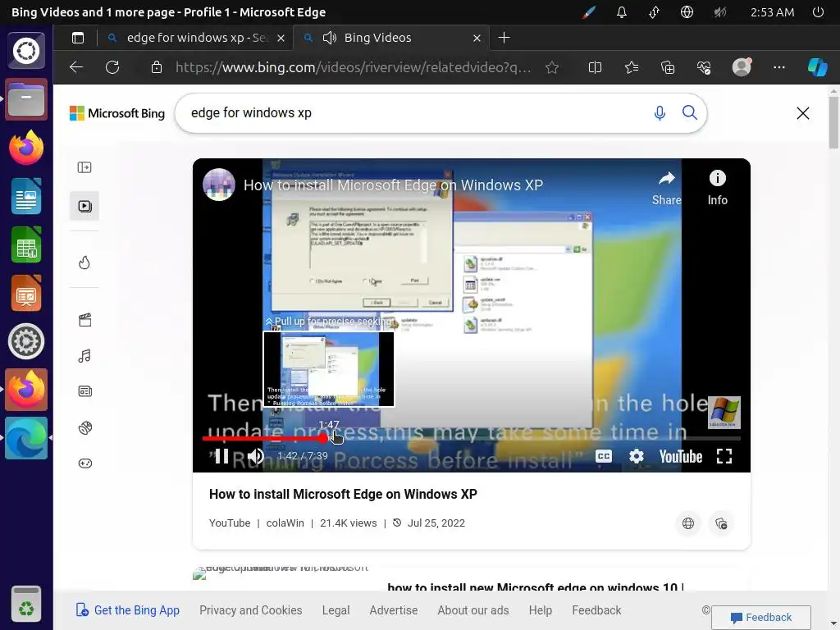Open About our ads link
The width and height of the screenshot is (840, 630).
click(473, 610)
